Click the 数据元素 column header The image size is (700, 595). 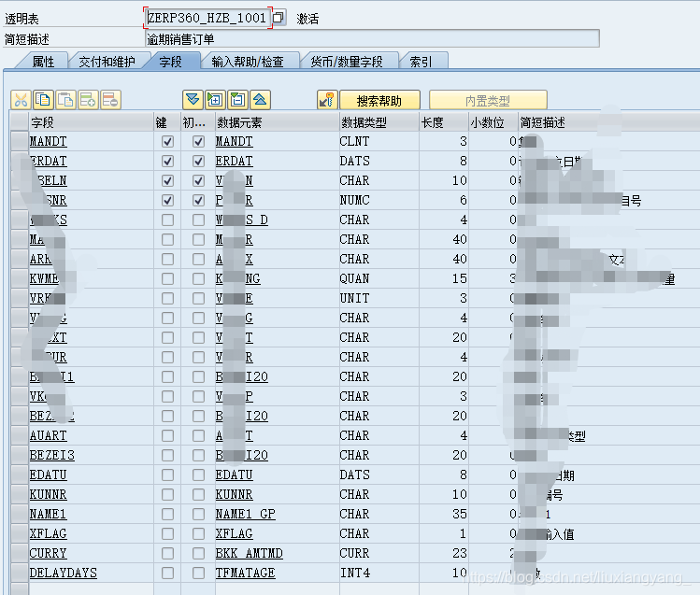[x=277, y=122]
